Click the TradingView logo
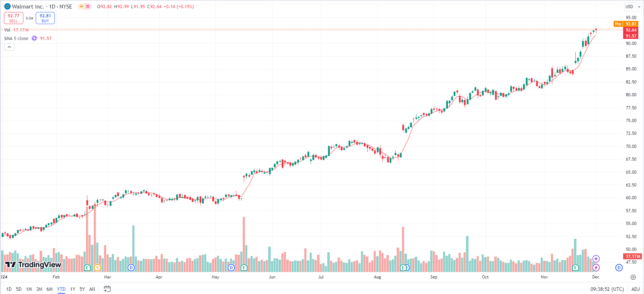The width and height of the screenshot is (644, 294). 33,265
